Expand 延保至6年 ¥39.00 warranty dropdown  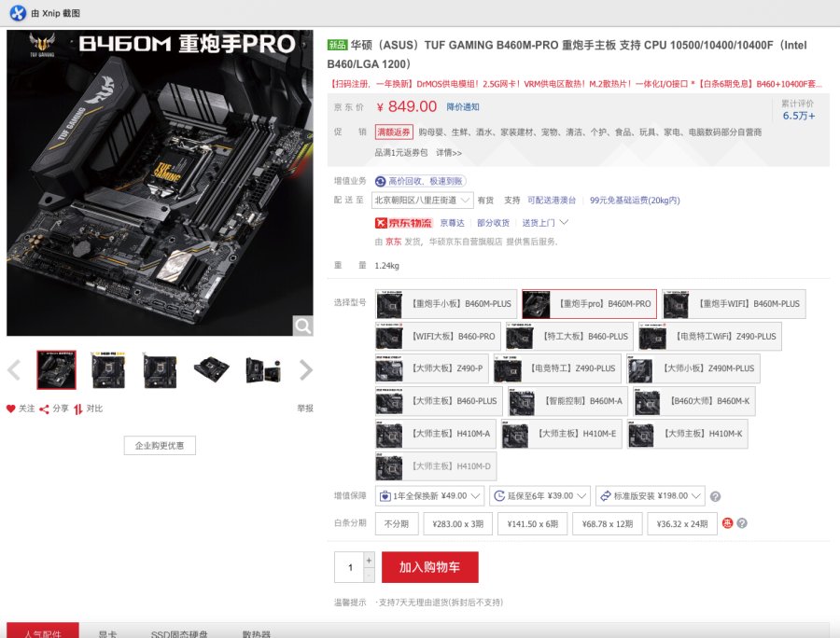[x=540, y=496]
